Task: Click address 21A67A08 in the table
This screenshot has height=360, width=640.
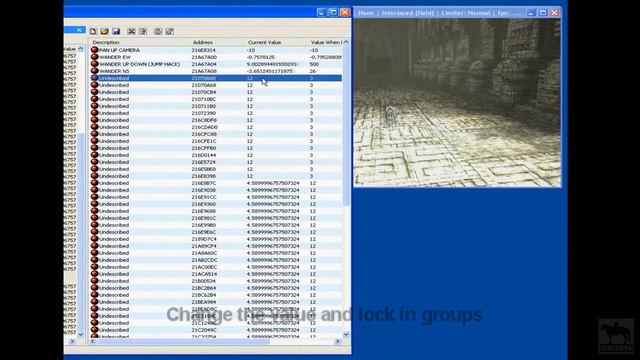Action: [x=204, y=71]
